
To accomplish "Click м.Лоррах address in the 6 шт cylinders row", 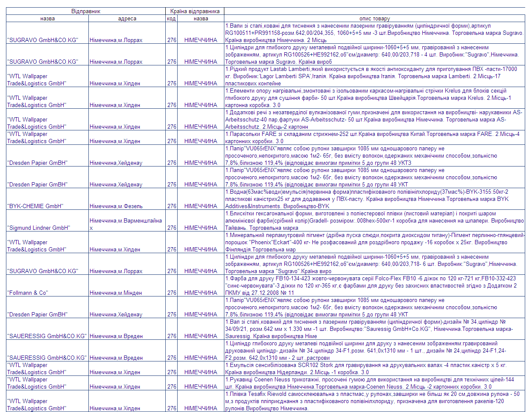I will coord(127,264).
